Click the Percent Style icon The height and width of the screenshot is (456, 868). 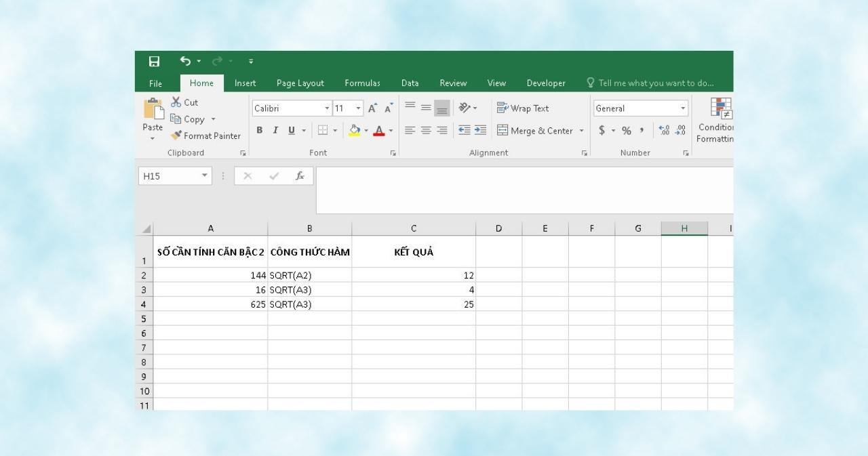point(627,131)
